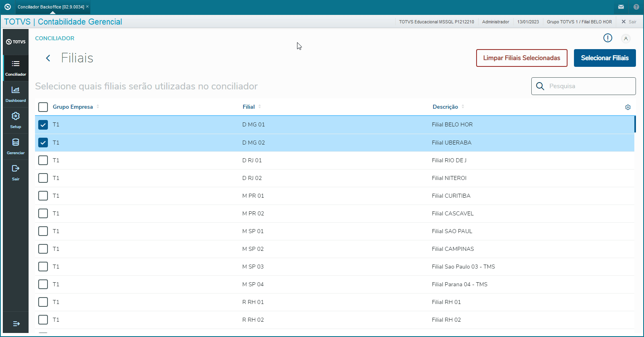This screenshot has width=644, height=337.
Task: Click the date 13/01/2023
Action: coord(528,22)
